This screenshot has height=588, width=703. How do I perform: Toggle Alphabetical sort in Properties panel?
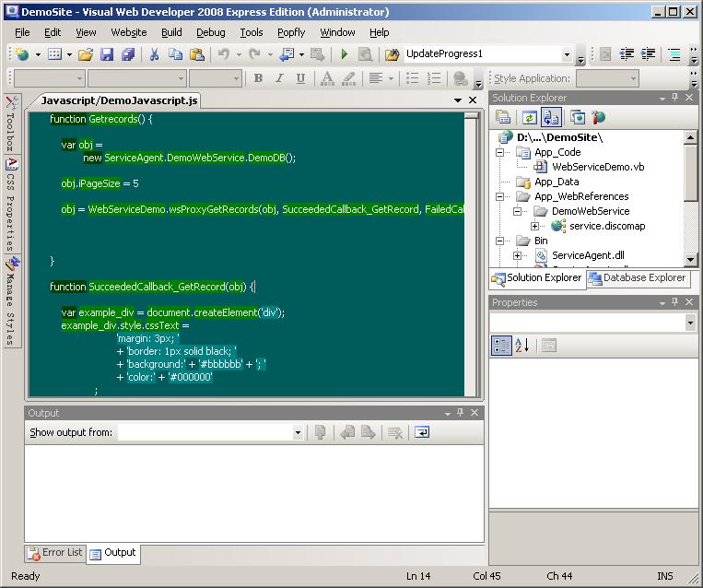(x=522, y=346)
